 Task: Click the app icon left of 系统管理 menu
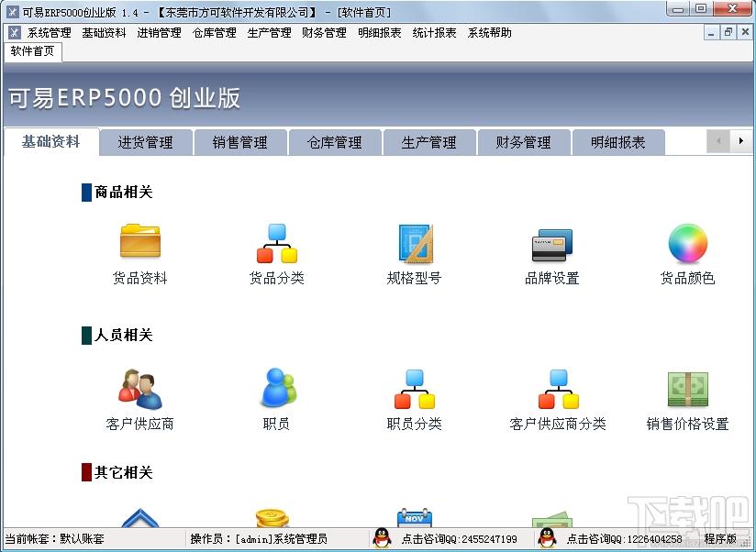15,33
